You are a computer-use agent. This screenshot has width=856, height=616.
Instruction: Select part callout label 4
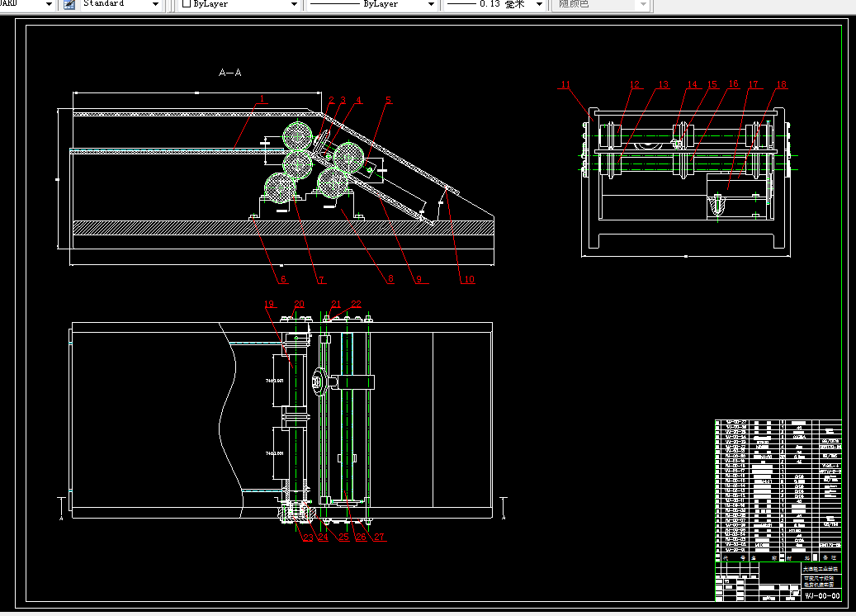coord(359,100)
